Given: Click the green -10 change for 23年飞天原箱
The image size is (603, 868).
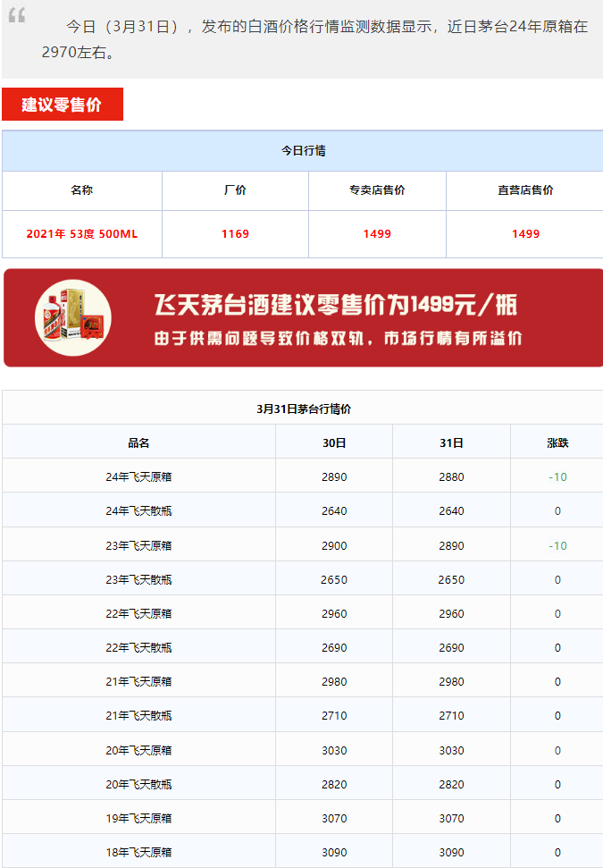Looking at the screenshot, I should pos(557,546).
